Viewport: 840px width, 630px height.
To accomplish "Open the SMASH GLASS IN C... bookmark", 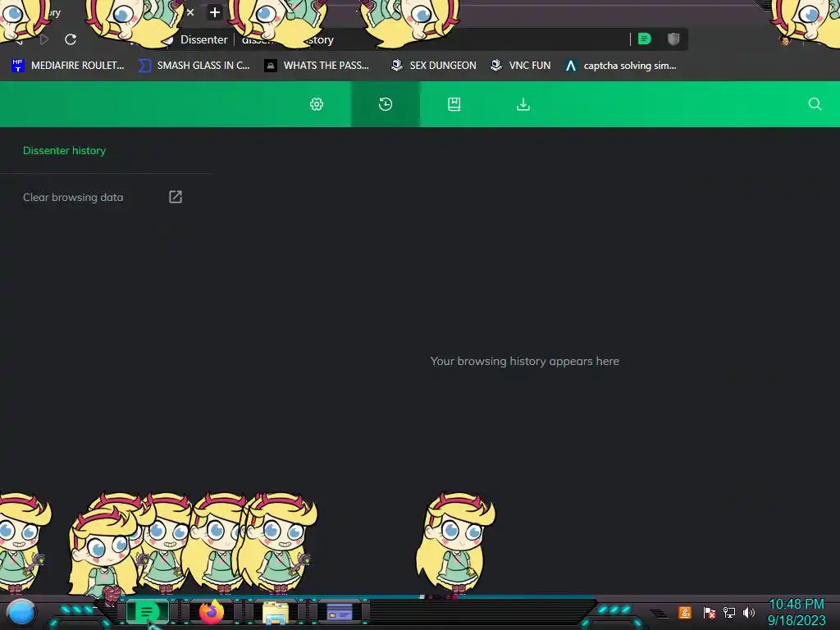I will pos(194,66).
